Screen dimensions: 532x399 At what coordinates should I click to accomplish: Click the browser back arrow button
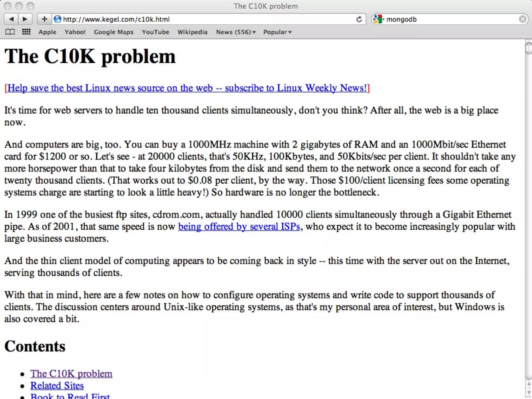tap(11, 19)
